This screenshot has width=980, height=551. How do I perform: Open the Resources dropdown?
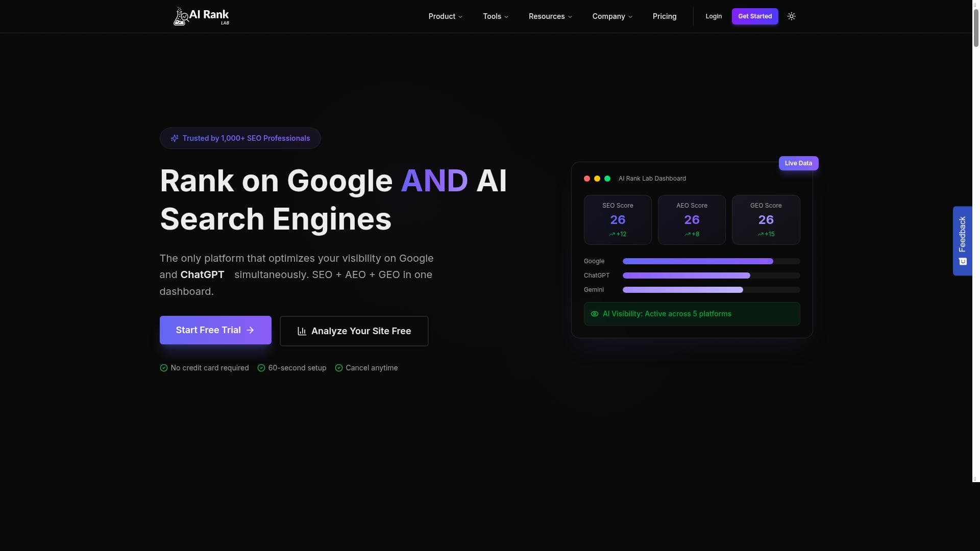coord(550,16)
